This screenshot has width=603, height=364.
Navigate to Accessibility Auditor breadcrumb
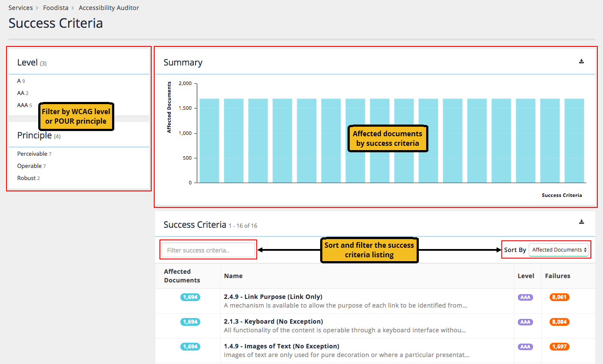(109, 8)
